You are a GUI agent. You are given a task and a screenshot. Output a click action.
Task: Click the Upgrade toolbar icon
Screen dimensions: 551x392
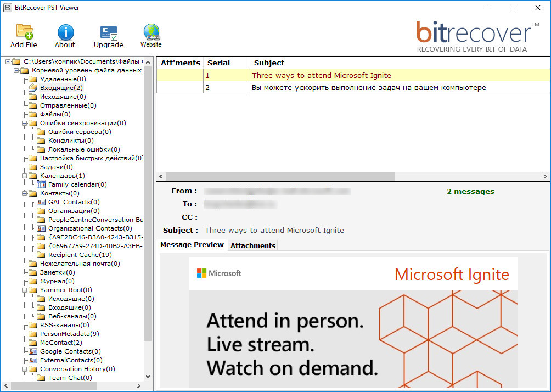pos(109,33)
